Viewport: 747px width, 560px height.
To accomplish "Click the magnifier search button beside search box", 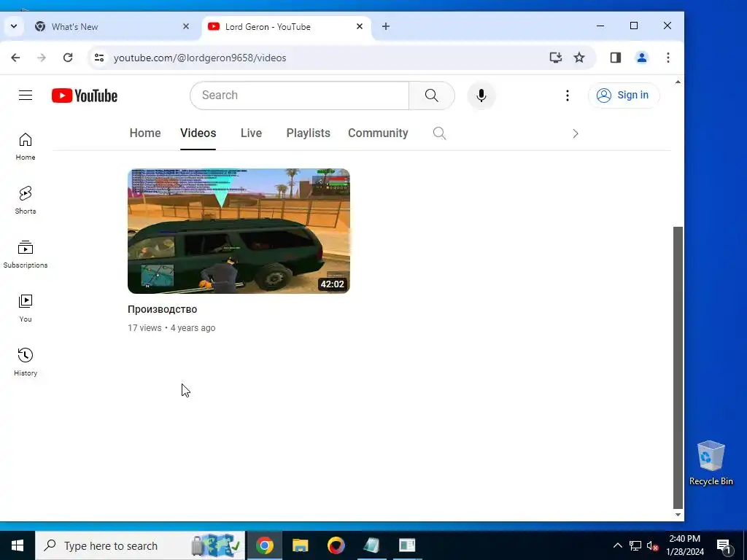I will [x=432, y=96].
